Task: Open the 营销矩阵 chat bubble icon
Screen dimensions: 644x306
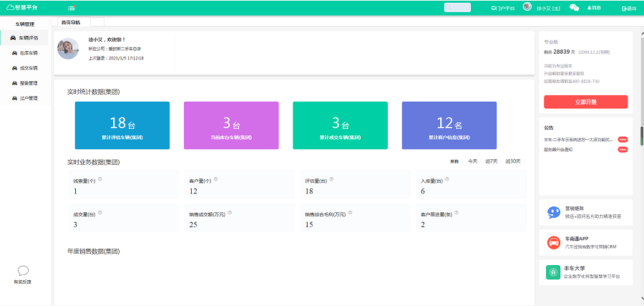Action: pyautogui.click(x=553, y=212)
